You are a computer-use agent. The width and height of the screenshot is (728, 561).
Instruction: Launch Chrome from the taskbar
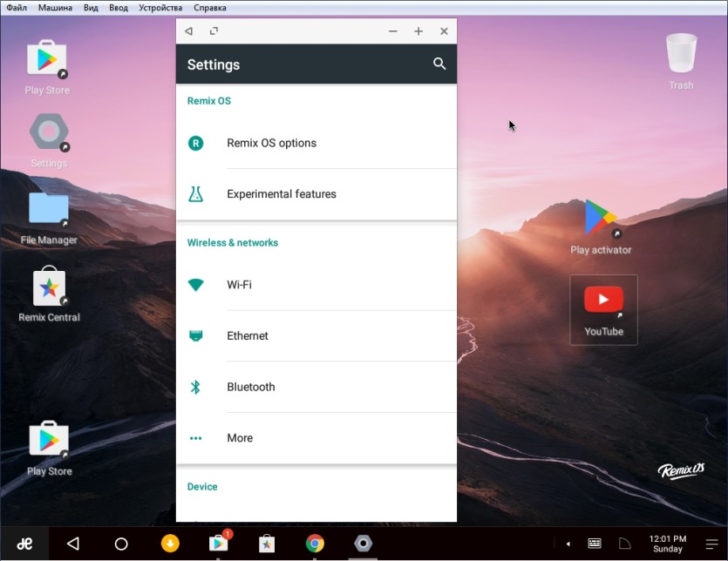point(315,544)
